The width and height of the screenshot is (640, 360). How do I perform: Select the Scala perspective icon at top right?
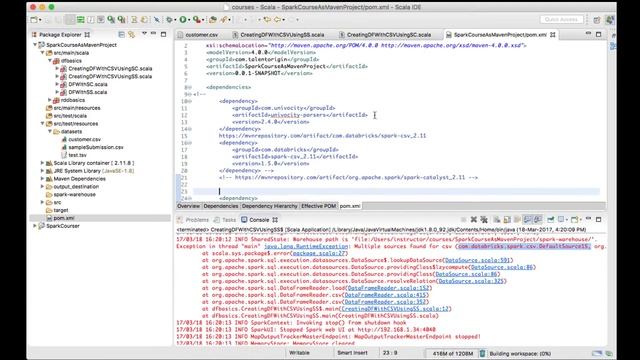tap(609, 20)
